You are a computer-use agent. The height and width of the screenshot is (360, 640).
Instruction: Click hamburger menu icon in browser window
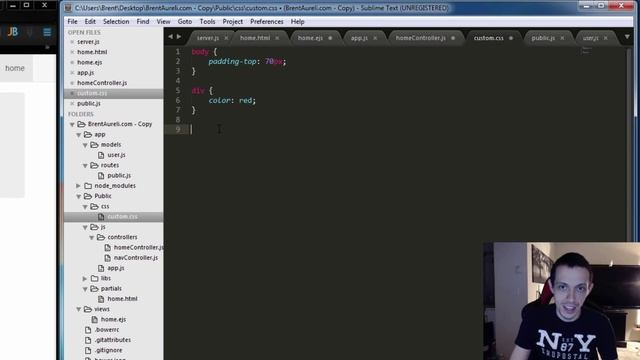click(x=47, y=32)
